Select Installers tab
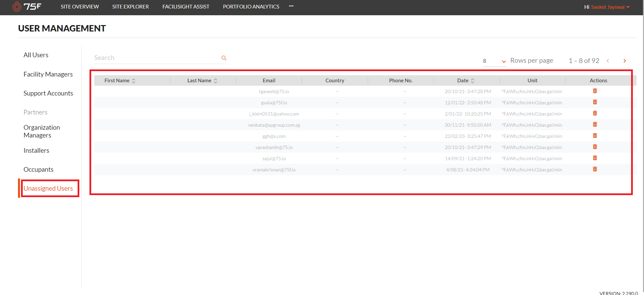644x295 pixels. (36, 150)
